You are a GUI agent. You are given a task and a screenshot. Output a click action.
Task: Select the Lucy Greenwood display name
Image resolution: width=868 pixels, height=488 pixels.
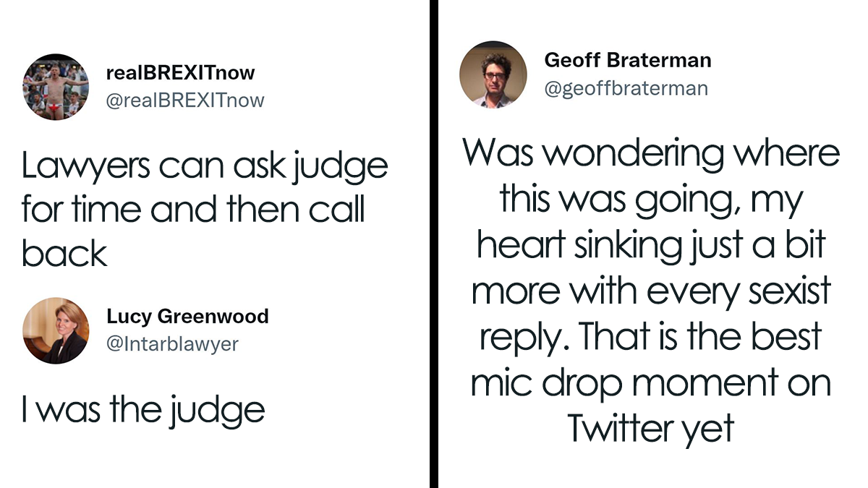[187, 316]
